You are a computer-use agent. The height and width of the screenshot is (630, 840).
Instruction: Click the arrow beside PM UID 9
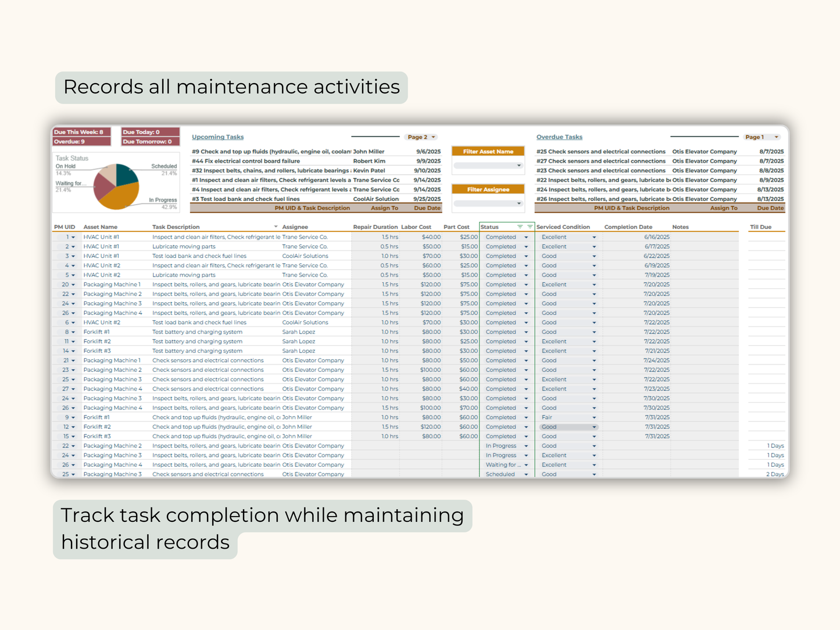pos(73,417)
